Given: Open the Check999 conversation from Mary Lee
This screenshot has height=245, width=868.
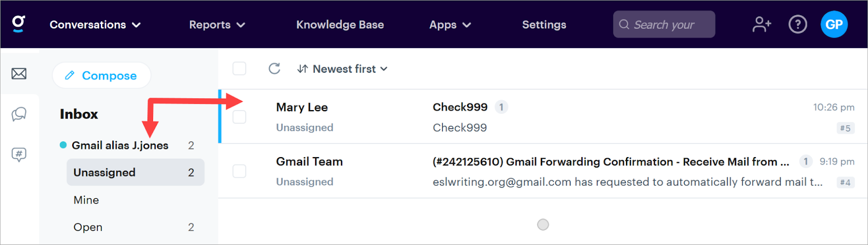Looking at the screenshot, I should point(459,107).
